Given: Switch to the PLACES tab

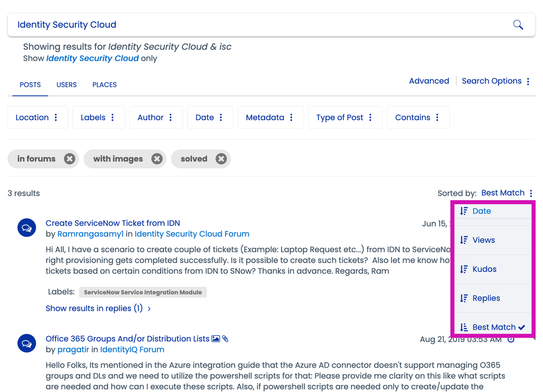Looking at the screenshot, I should [x=104, y=85].
